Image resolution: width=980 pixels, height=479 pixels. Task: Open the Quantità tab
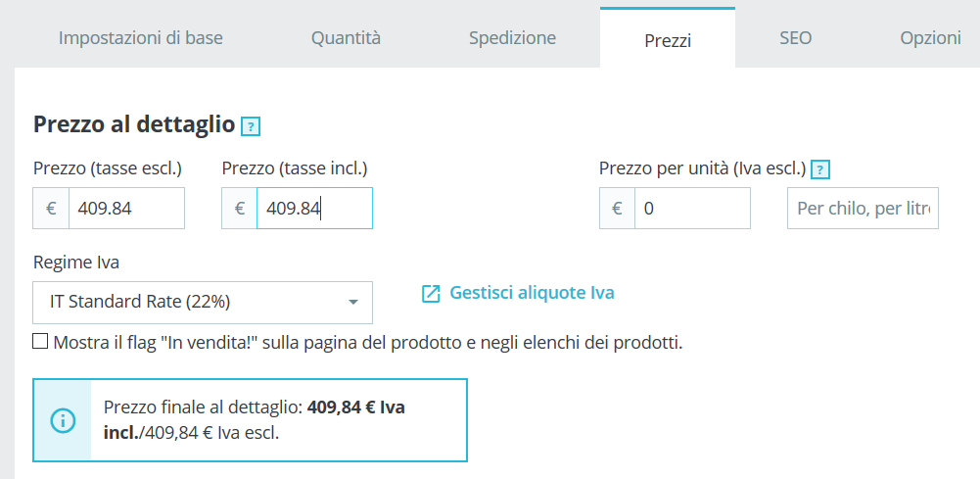click(x=346, y=38)
